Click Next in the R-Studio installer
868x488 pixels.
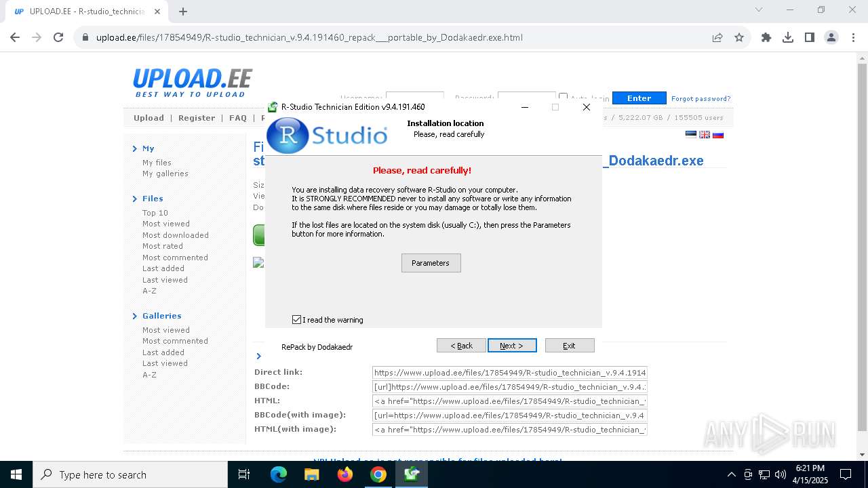512,346
